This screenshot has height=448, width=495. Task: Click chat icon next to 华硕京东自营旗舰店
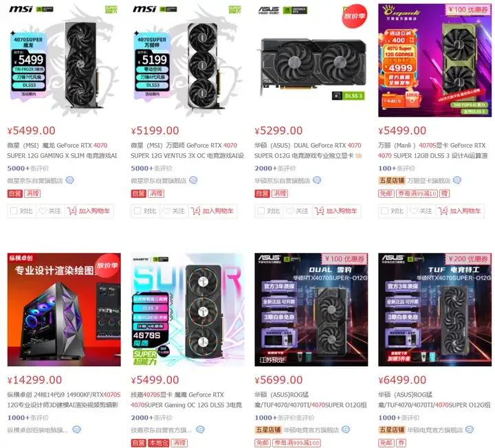click(x=317, y=180)
